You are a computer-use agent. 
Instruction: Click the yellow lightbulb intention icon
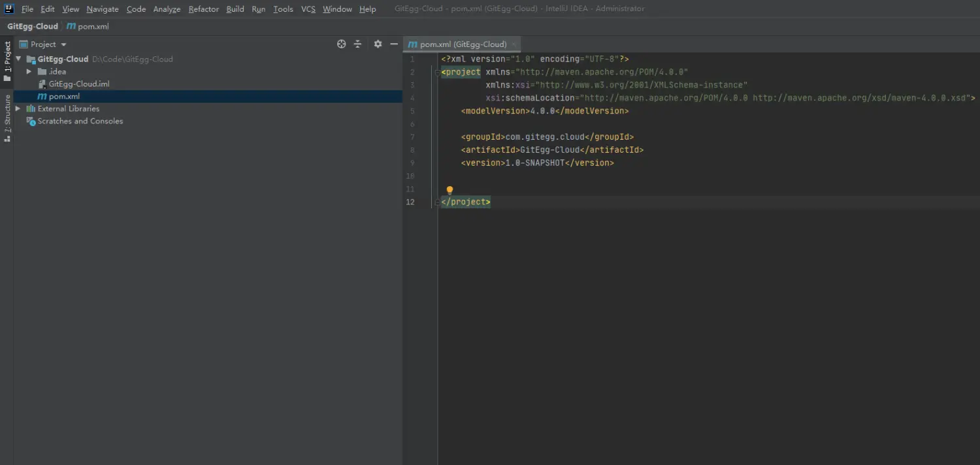click(x=449, y=190)
